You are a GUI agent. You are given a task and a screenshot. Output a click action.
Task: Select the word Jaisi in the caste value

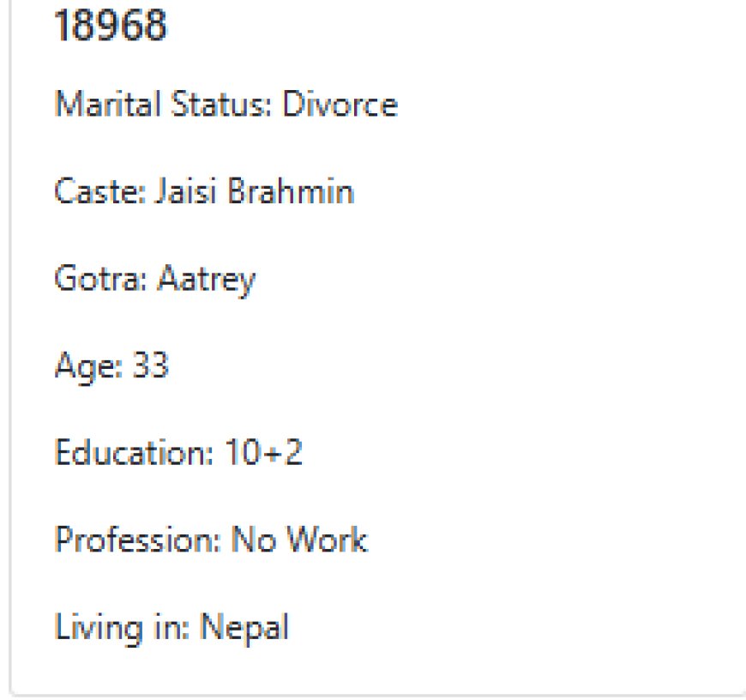(187, 190)
